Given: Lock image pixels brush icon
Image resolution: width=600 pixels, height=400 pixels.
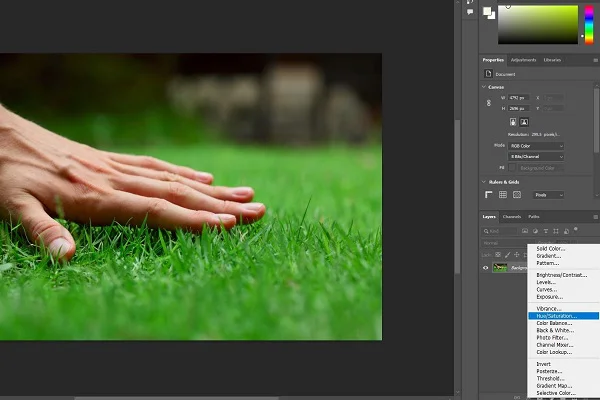Looking at the screenshot, I should [507, 255].
